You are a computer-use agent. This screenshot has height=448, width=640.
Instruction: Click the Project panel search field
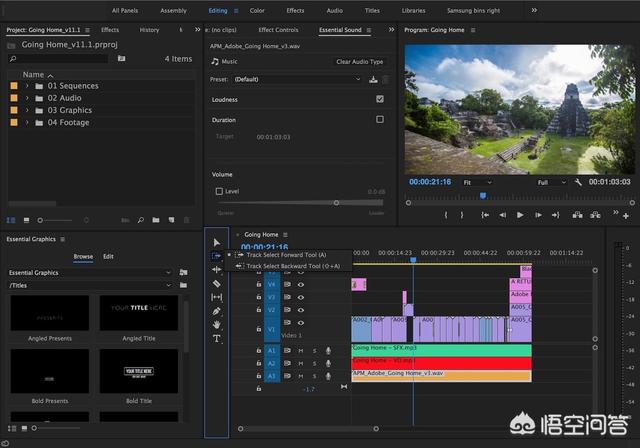[58, 59]
